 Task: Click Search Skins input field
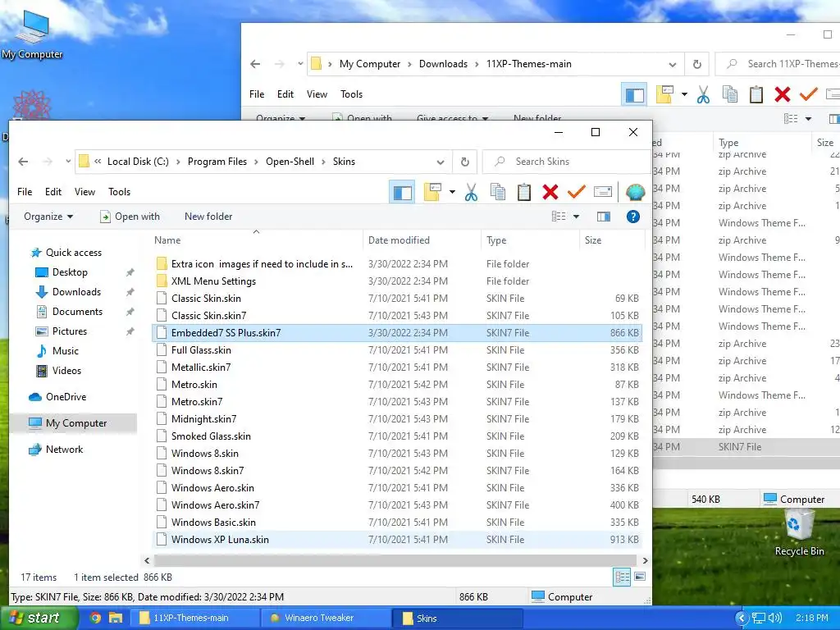tap(566, 162)
